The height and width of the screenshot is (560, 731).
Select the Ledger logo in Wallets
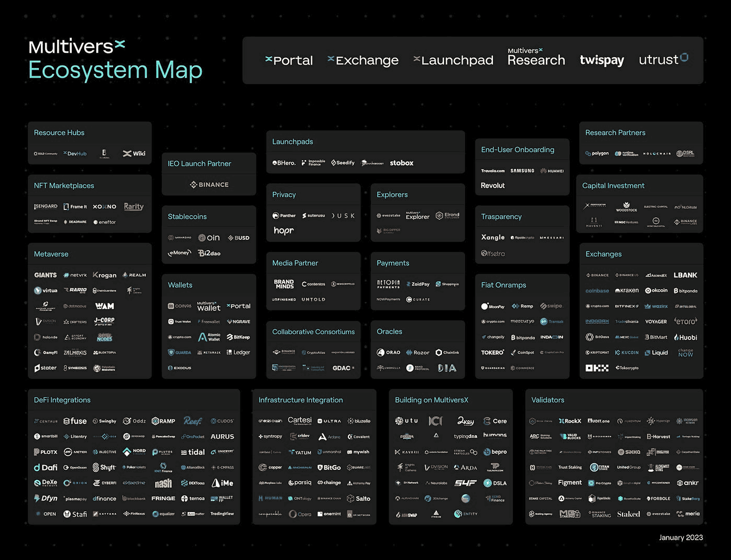[238, 353]
